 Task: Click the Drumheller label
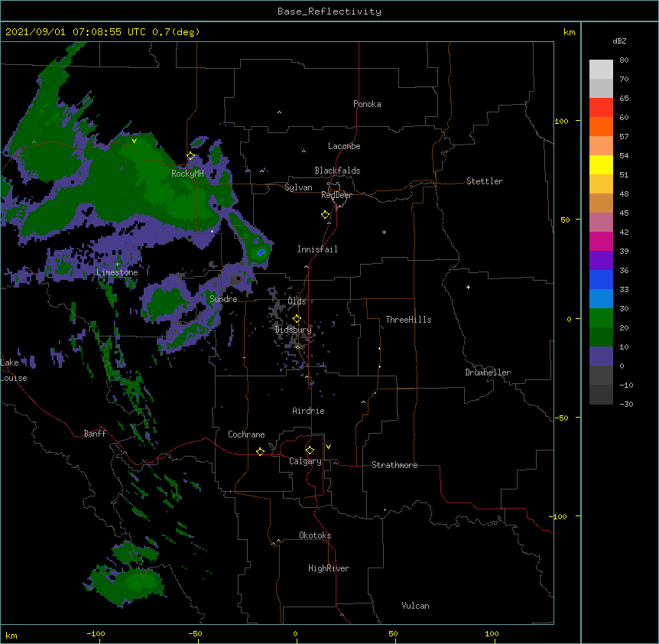[488, 372]
